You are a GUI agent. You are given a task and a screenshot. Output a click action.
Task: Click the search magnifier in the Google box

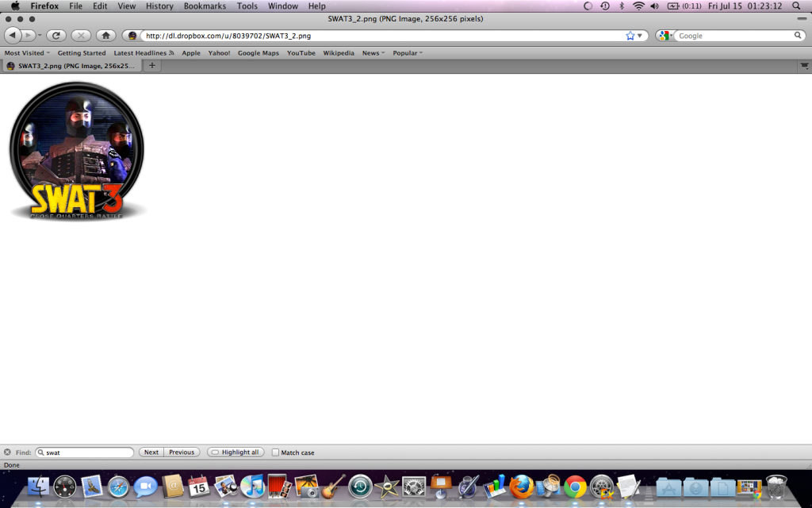pyautogui.click(x=798, y=35)
